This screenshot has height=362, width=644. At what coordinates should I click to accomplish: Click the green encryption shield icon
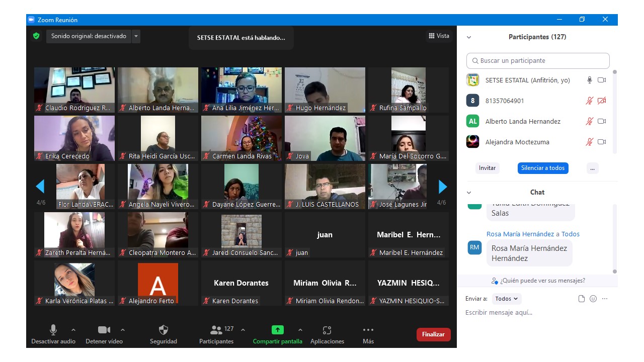click(x=36, y=36)
